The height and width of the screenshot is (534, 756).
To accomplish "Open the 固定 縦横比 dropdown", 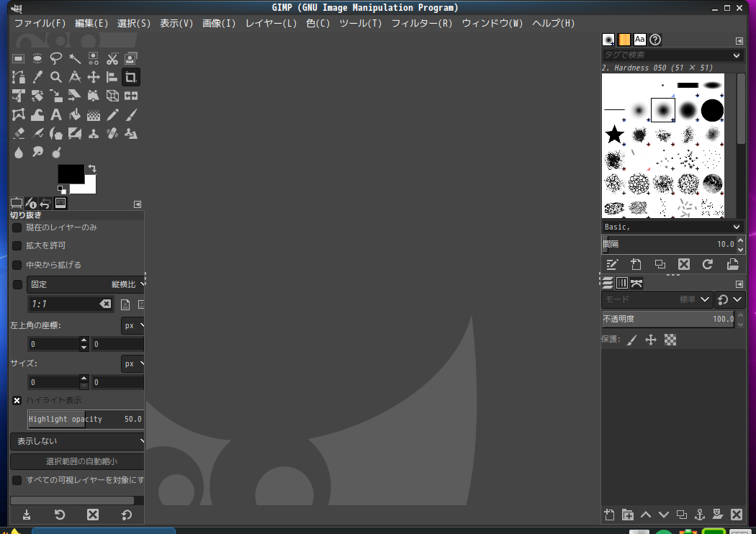I will coord(86,284).
